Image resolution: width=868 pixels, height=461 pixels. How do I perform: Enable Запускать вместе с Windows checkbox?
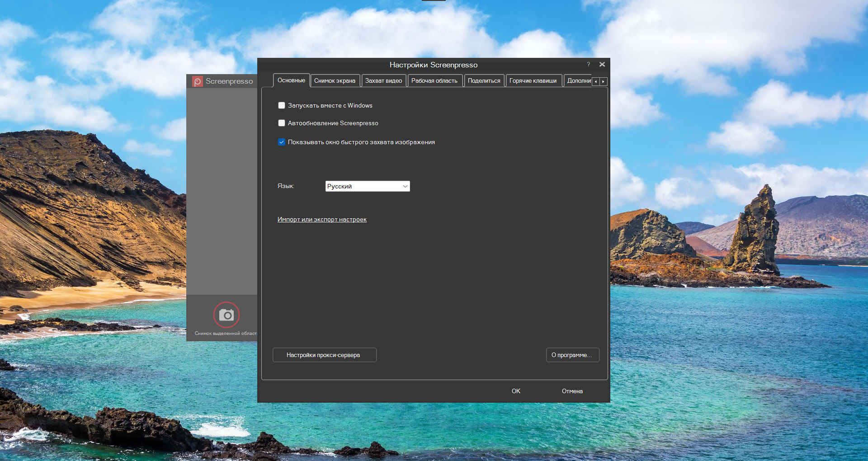click(282, 105)
